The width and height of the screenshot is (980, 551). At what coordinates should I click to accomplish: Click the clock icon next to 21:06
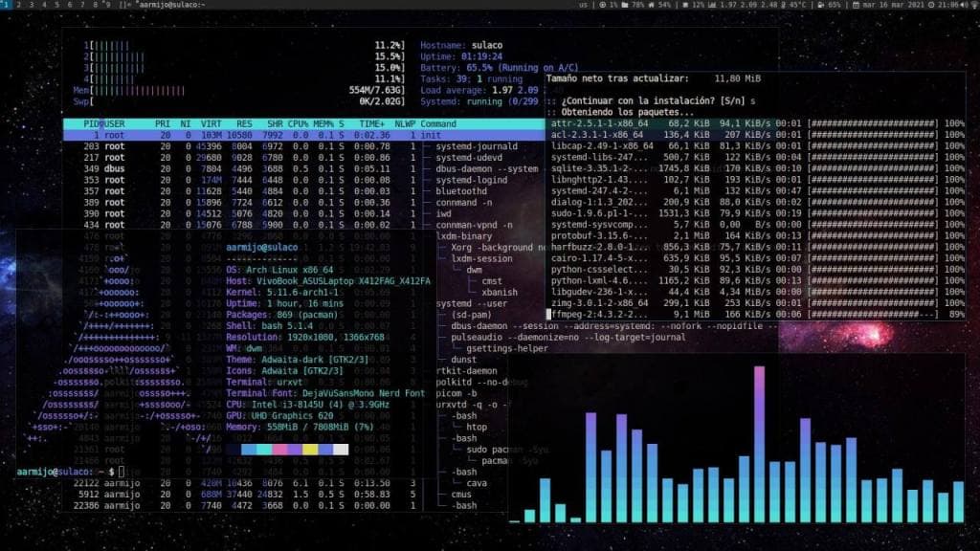tap(932, 5)
